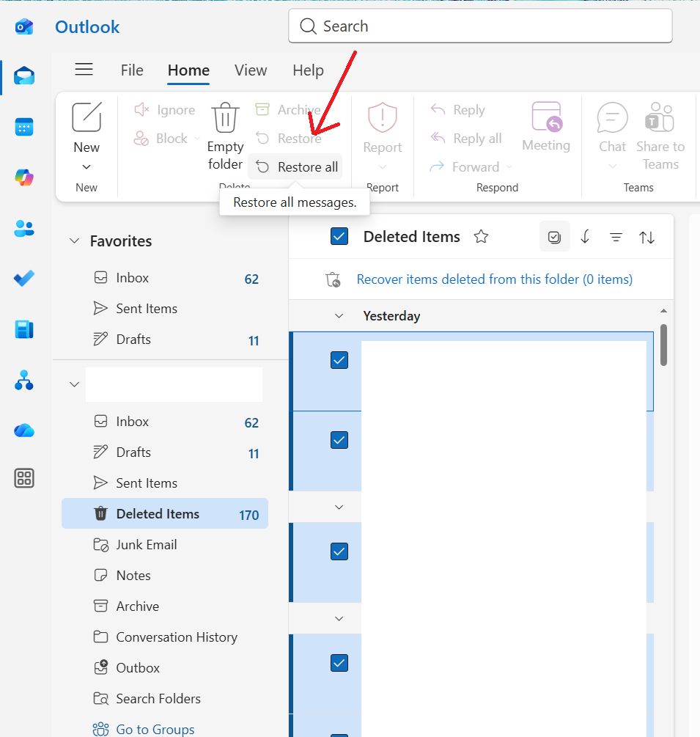Click the Outlook logo icon
Screen dimensions: 700x737
pyautogui.click(x=24, y=27)
